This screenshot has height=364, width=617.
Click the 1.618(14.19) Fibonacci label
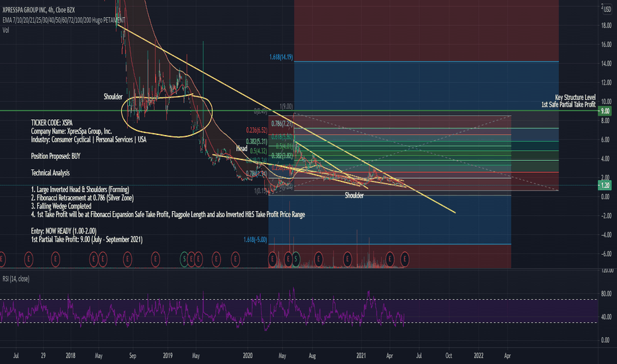click(281, 57)
